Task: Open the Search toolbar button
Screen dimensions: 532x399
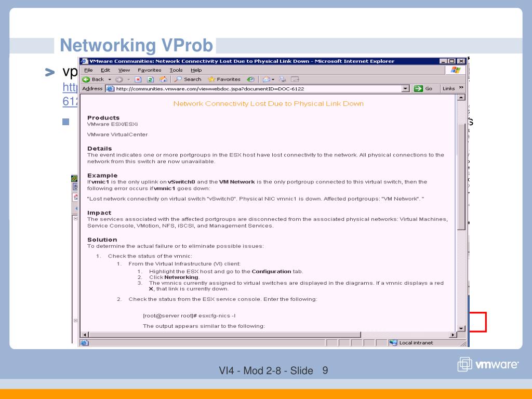Action: click(x=188, y=79)
